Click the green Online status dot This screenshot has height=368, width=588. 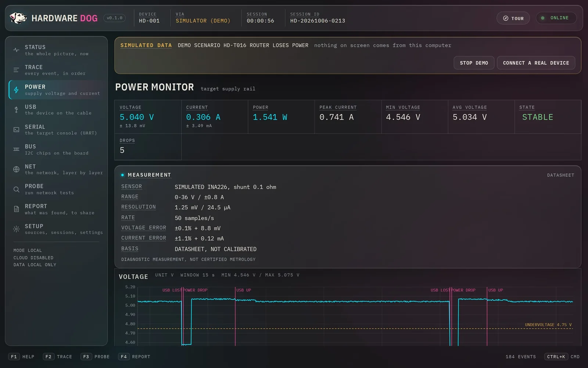tap(543, 18)
